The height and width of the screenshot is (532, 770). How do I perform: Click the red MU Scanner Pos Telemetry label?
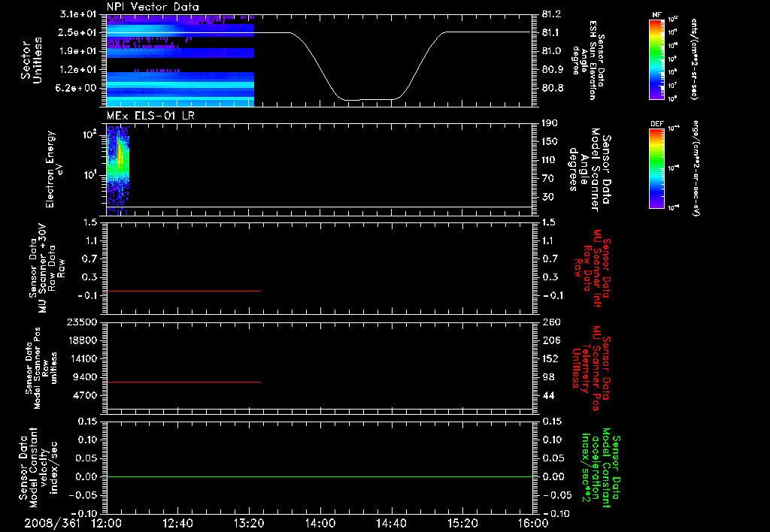[593, 368]
